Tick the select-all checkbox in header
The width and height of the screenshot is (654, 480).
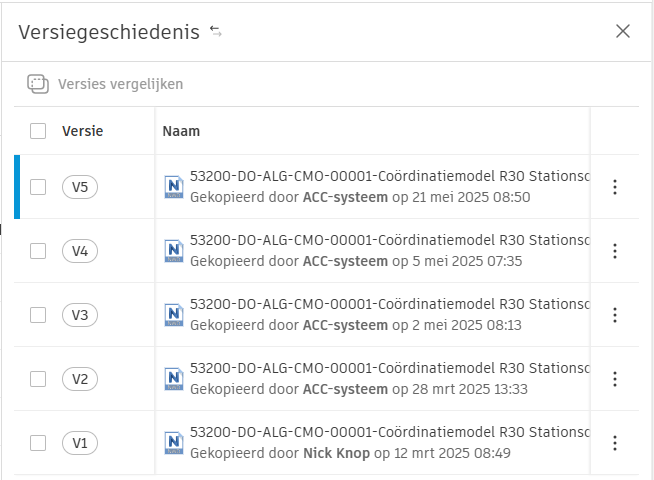point(38,131)
